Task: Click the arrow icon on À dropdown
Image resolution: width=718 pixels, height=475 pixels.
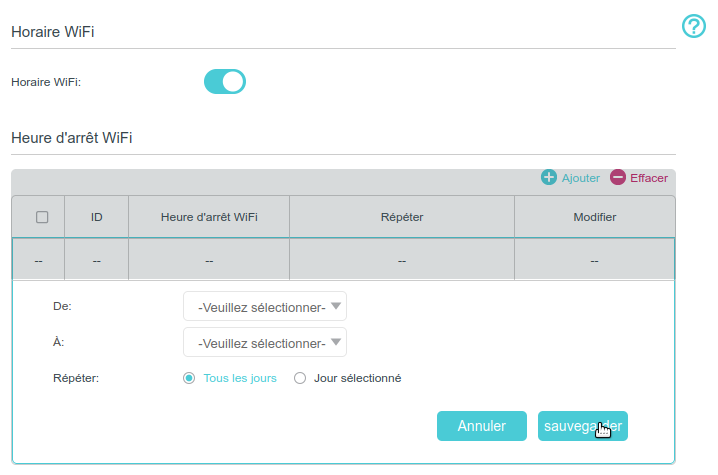Action: (x=337, y=343)
